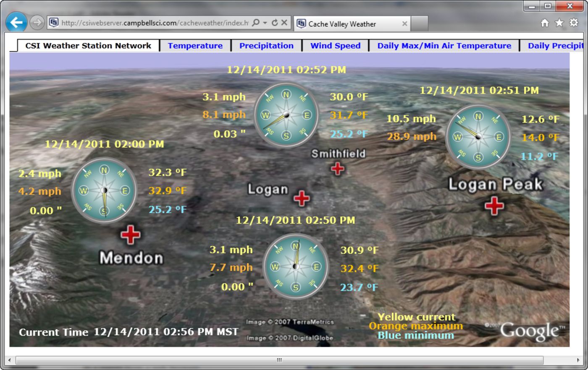Screen dimensions: 588x370
Task: Click the Blue minimum legend entry
Action: 416,335
